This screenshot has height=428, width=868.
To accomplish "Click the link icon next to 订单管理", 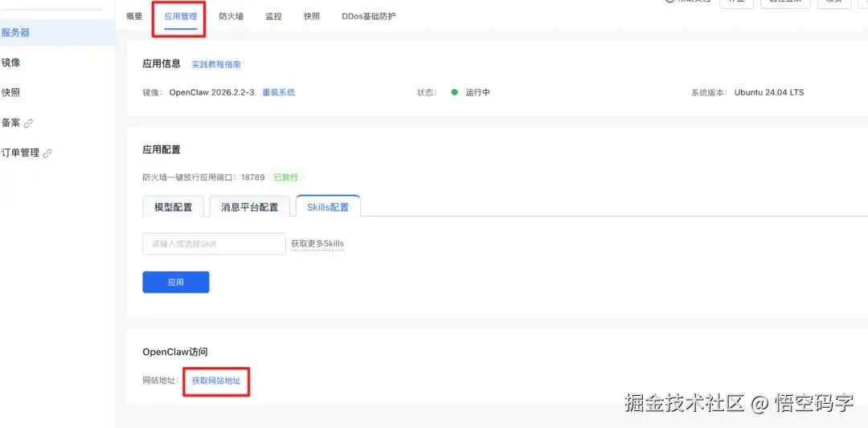I will (x=47, y=153).
